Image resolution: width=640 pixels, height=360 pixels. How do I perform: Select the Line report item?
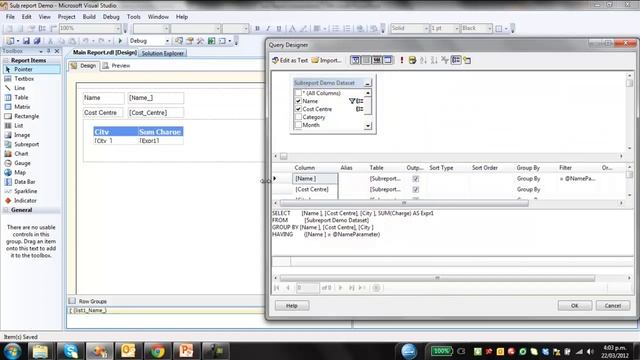[19, 88]
